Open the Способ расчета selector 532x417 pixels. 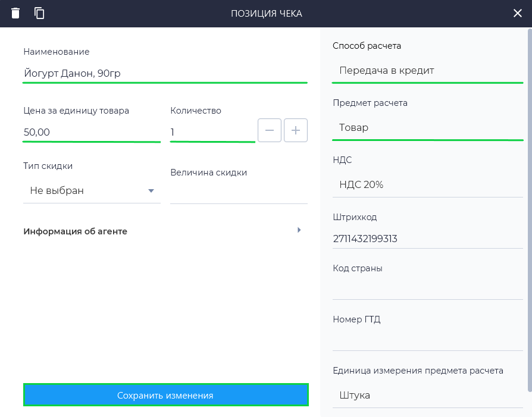tap(427, 71)
